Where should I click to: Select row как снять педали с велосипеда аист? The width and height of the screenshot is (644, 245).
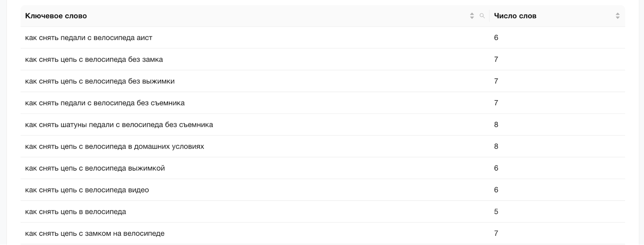click(x=89, y=38)
